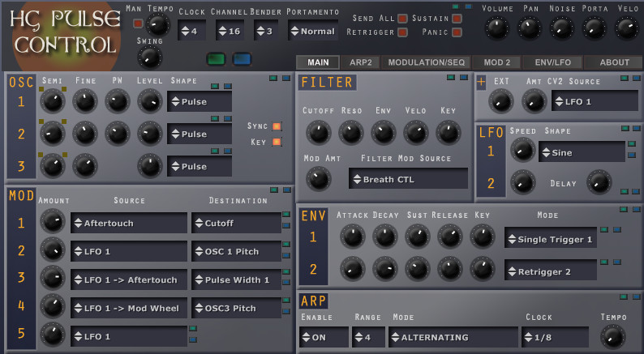This screenshot has height=354, width=644.
Task: Open OSC 1 Shape dropdown
Action: (200, 101)
